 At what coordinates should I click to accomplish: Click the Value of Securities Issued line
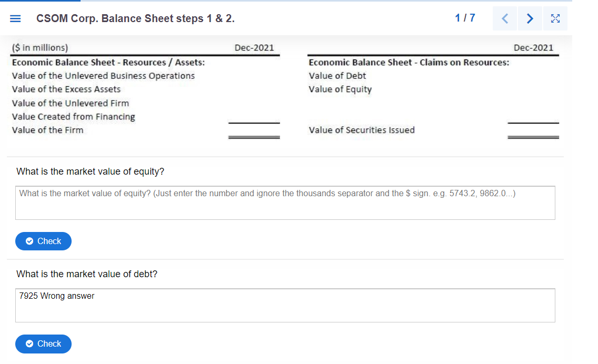click(x=362, y=130)
